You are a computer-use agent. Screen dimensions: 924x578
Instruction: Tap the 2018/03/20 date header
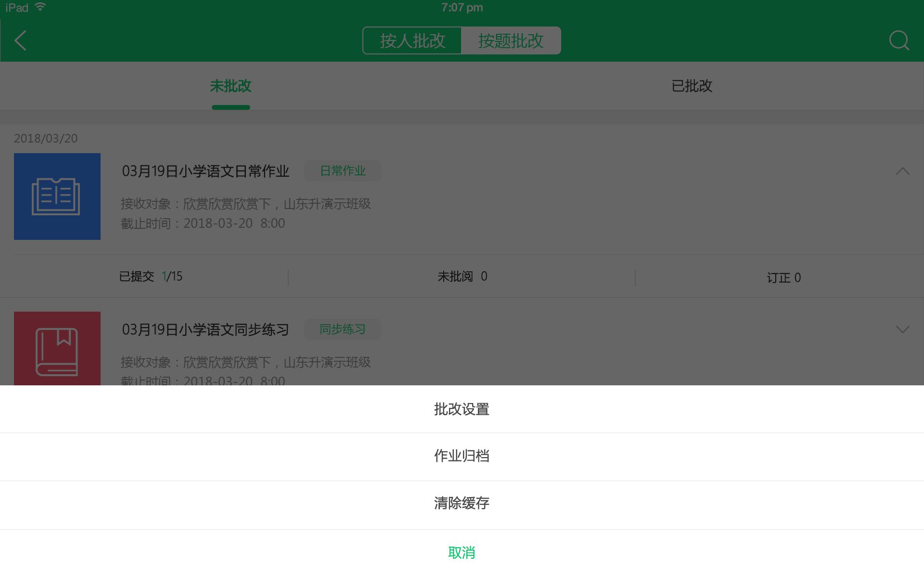coord(46,139)
